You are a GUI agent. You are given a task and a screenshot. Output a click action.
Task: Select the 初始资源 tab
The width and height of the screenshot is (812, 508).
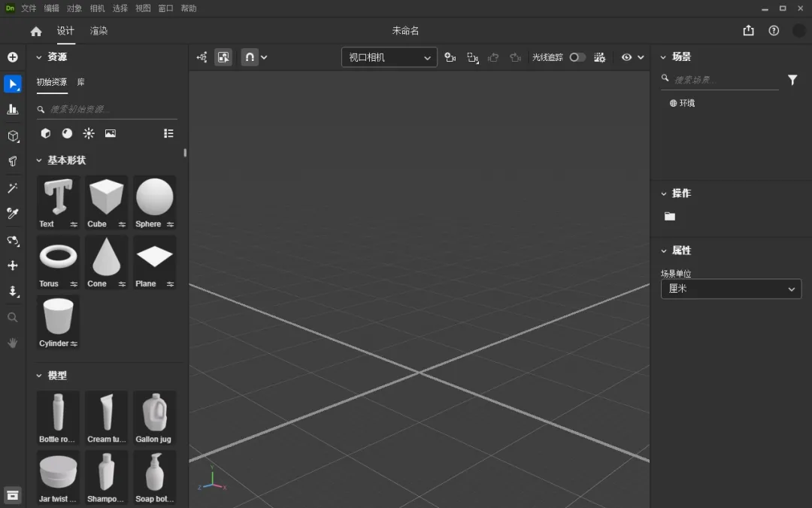coord(52,82)
